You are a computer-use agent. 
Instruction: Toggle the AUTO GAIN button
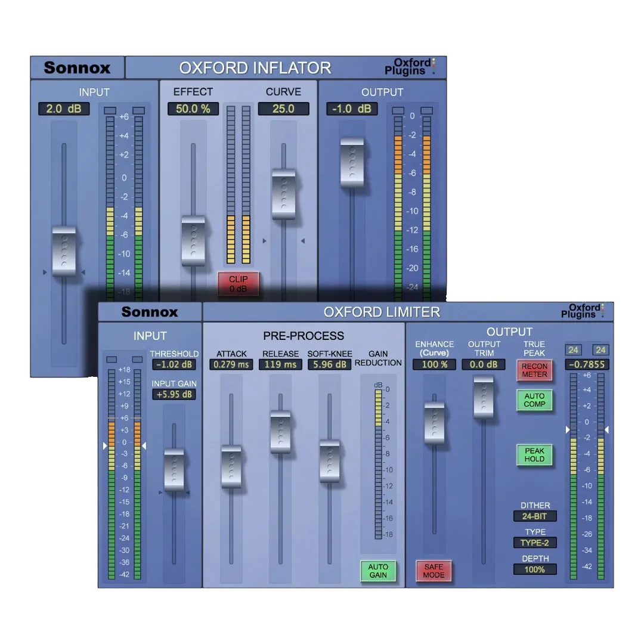pos(378,571)
